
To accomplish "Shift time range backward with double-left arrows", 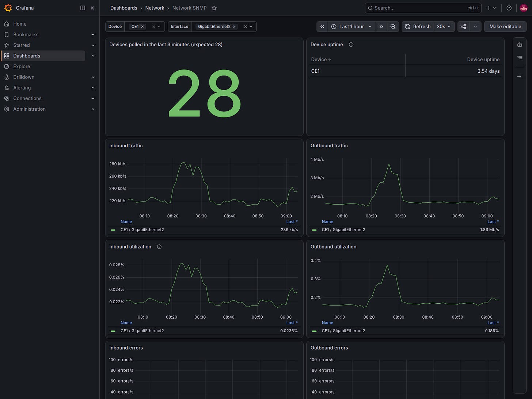I will pyautogui.click(x=322, y=26).
